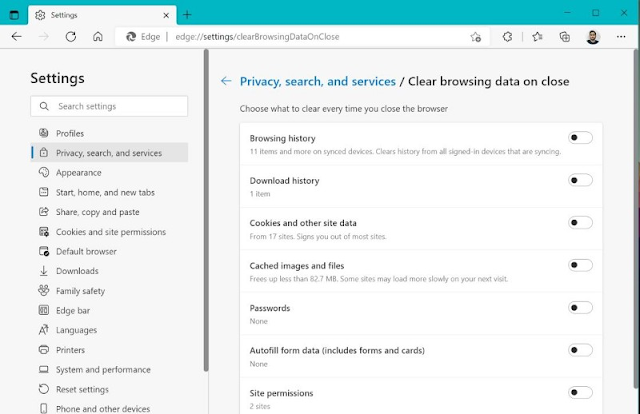Screen dimensions: 640x414
Task: Open a new tab with plus button
Action: [187, 14]
